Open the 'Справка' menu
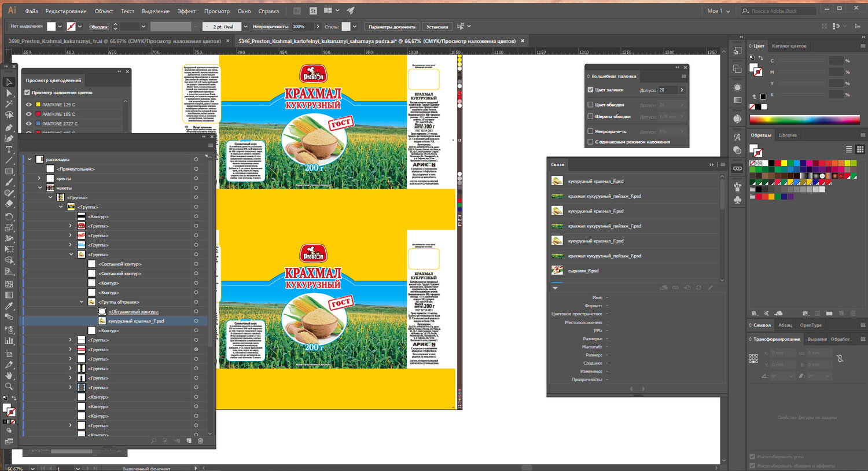868x471 pixels. [x=269, y=11]
